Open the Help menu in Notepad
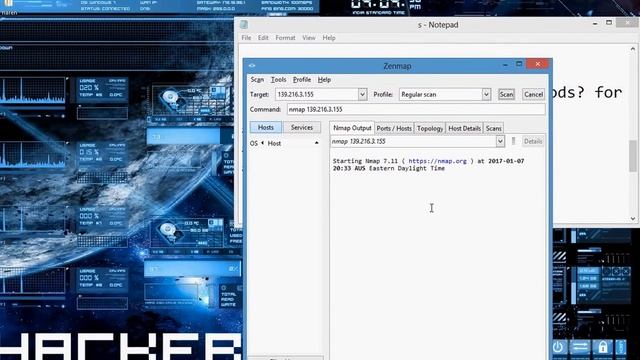 pos(329,38)
